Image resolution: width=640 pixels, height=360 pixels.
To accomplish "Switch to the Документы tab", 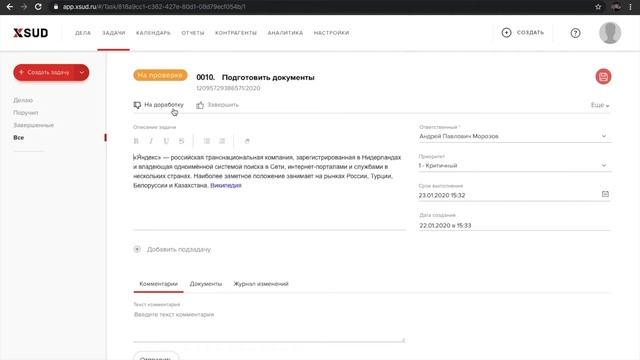I will 206,284.
